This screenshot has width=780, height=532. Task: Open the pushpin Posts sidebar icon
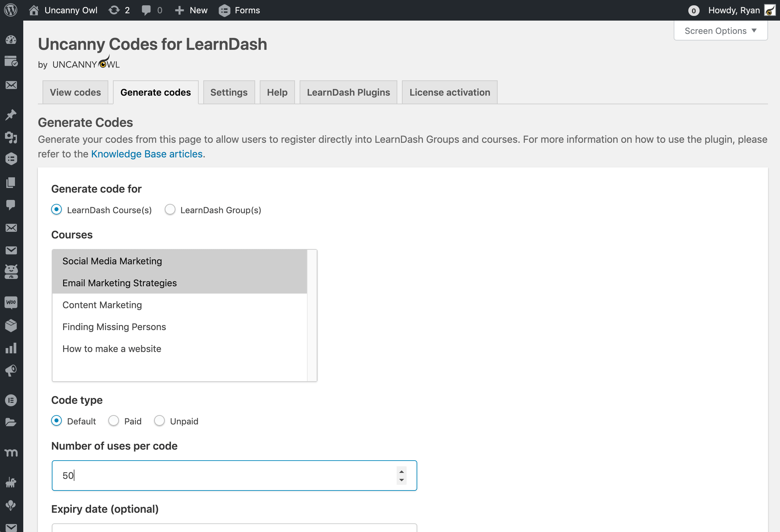coord(11,115)
